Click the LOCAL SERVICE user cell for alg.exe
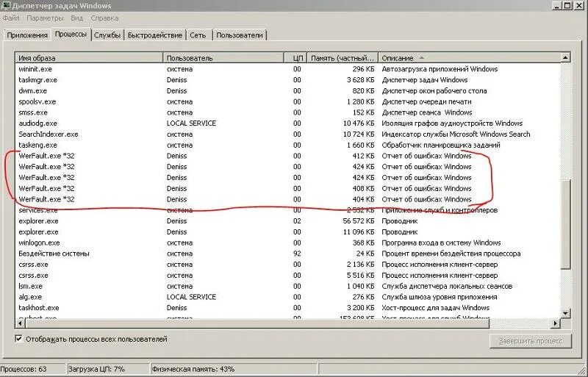 [191, 297]
